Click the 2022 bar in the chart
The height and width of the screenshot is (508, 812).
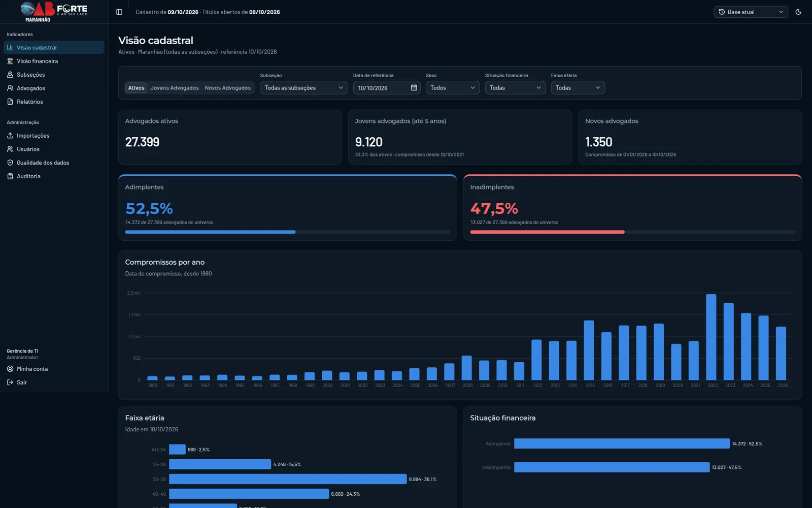coord(711,337)
